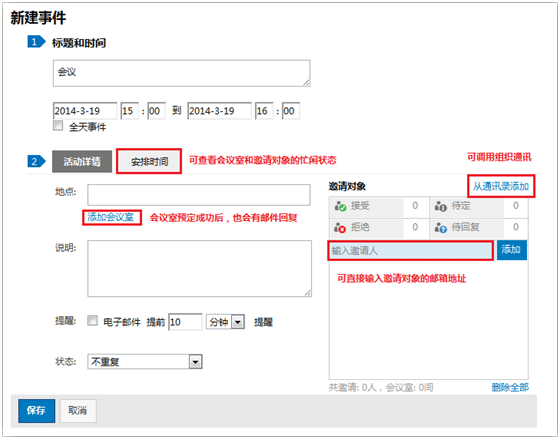Image resolution: width=560 pixels, height=439 pixels.
Task: Cancel event creation with 取消
Action: (x=78, y=411)
